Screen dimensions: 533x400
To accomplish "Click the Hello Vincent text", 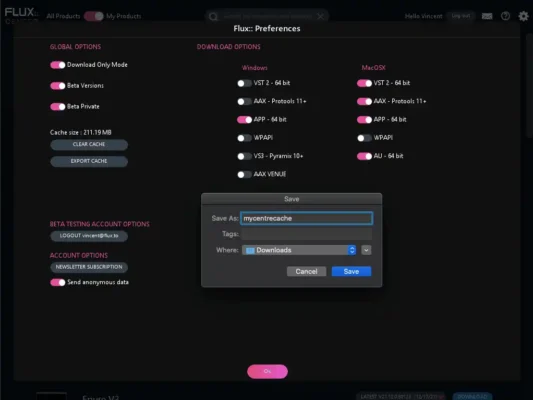I will coord(424,16).
